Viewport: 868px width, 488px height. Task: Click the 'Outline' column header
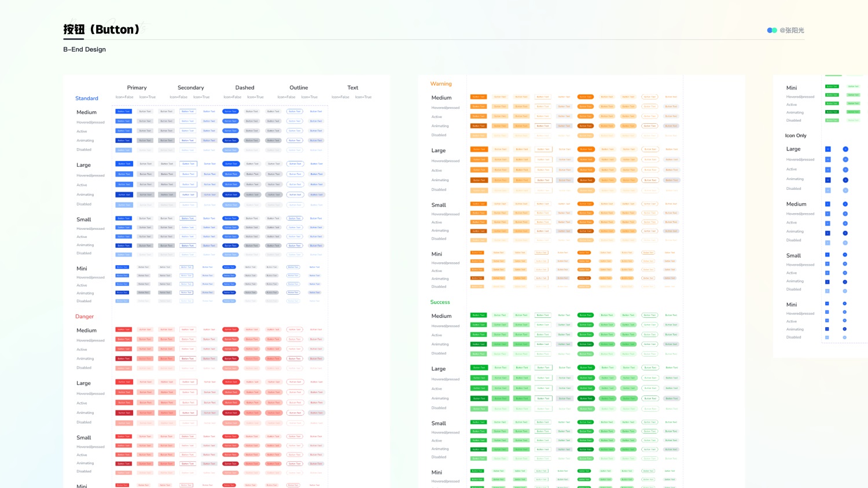(x=299, y=88)
